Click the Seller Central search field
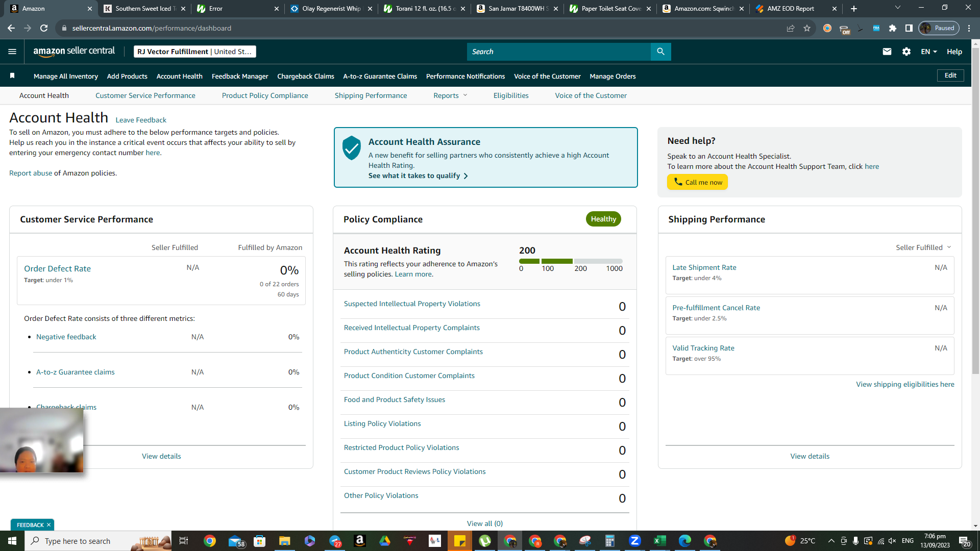980x551 pixels. [x=559, y=52]
